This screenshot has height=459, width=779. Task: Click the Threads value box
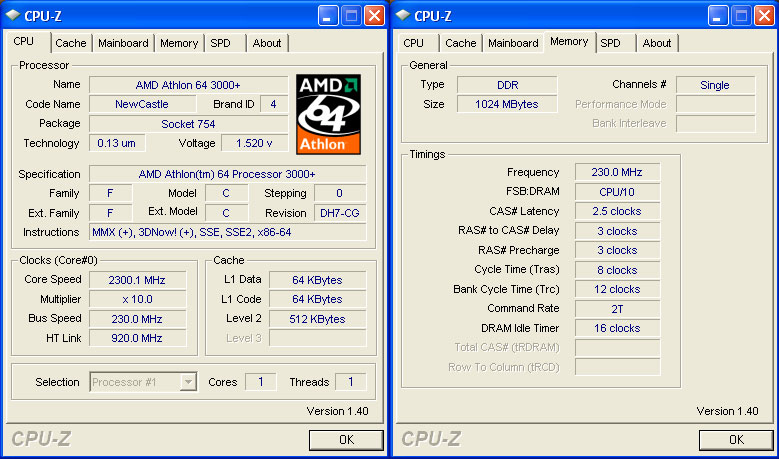tap(351, 382)
